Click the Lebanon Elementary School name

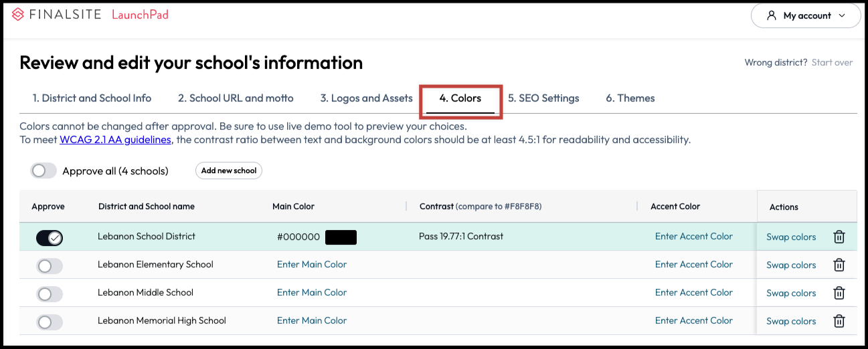155,264
